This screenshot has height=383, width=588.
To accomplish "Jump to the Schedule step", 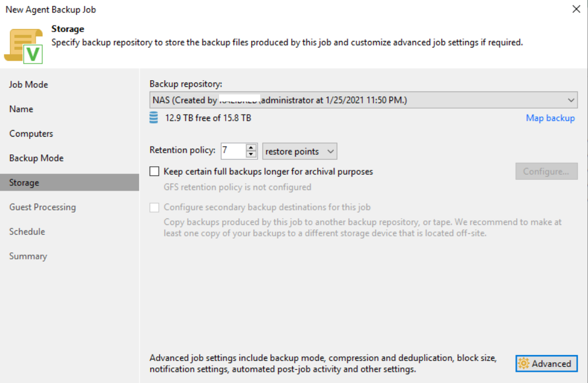I will 27,232.
